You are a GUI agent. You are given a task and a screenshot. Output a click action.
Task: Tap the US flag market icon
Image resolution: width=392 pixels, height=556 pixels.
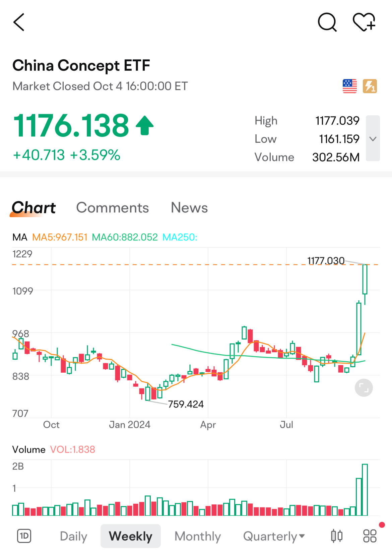click(350, 86)
